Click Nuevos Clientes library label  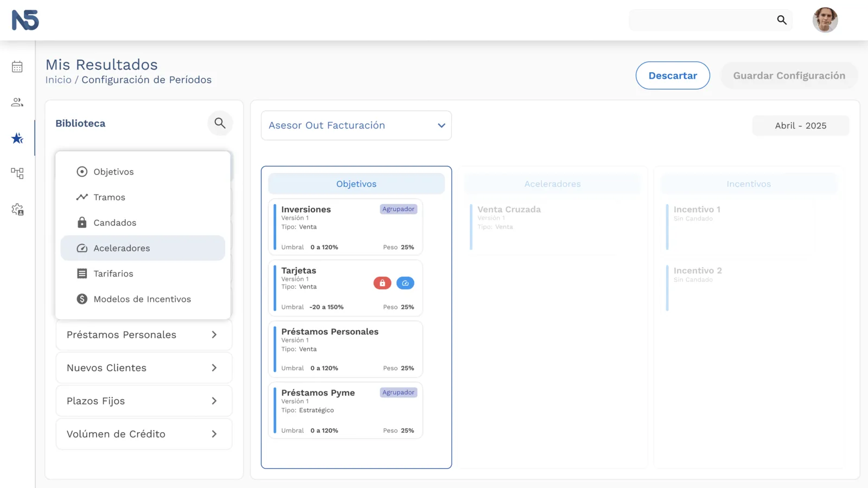pos(106,368)
